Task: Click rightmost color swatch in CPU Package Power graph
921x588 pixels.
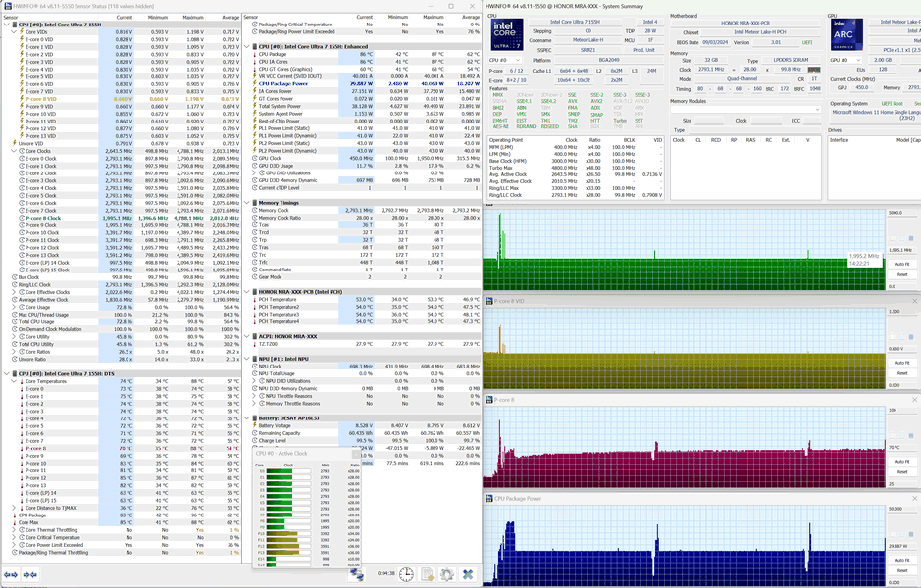Action: [911, 535]
